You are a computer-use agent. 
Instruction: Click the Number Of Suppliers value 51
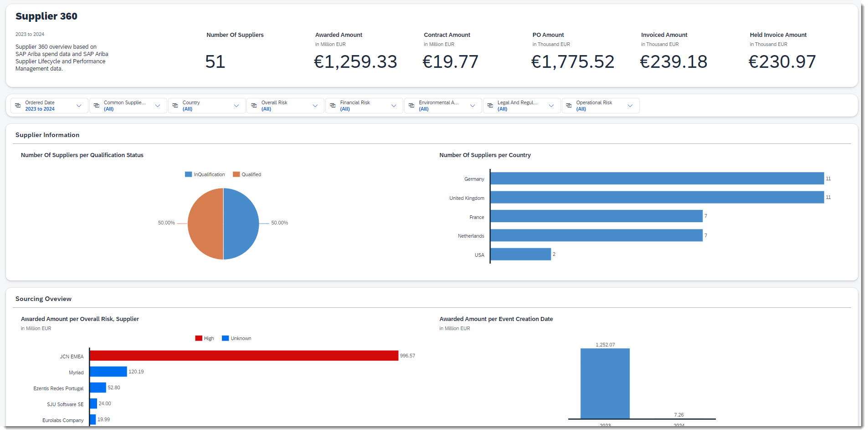coord(215,62)
